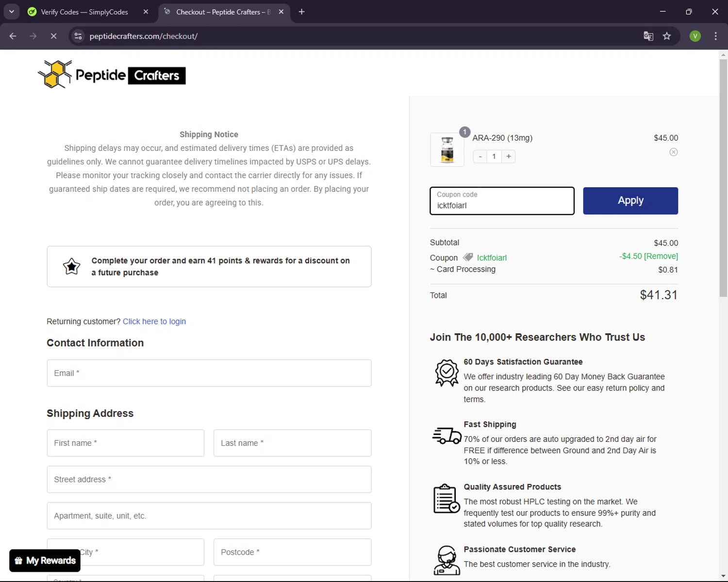Click the rewards star icon

pos(72,266)
